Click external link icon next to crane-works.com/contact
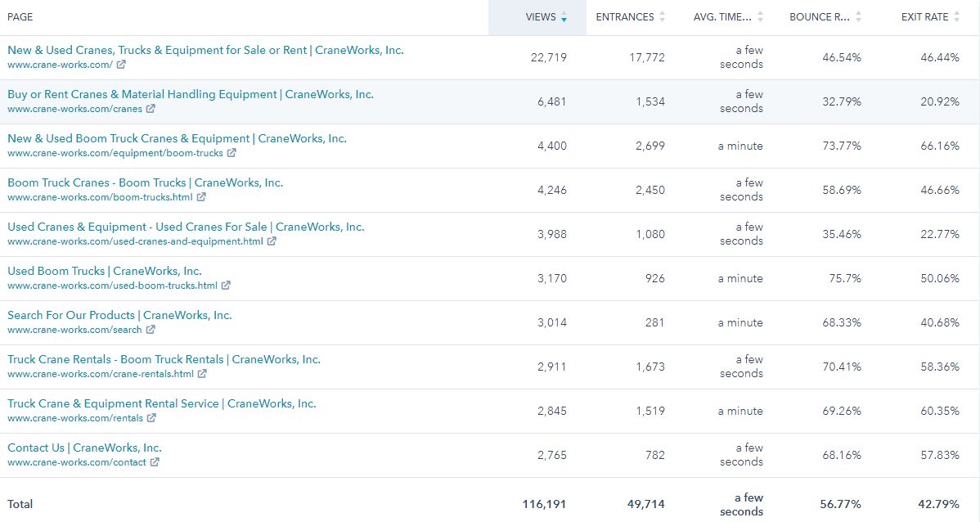Screen dimensions: 980x522 coord(155,462)
